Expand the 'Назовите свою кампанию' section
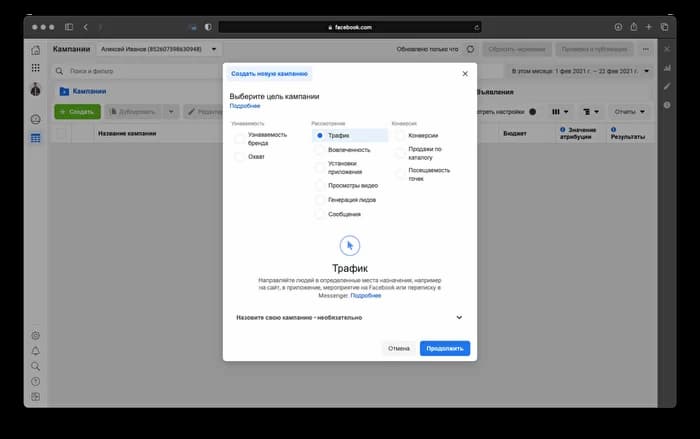This screenshot has width=700, height=439. 459,317
